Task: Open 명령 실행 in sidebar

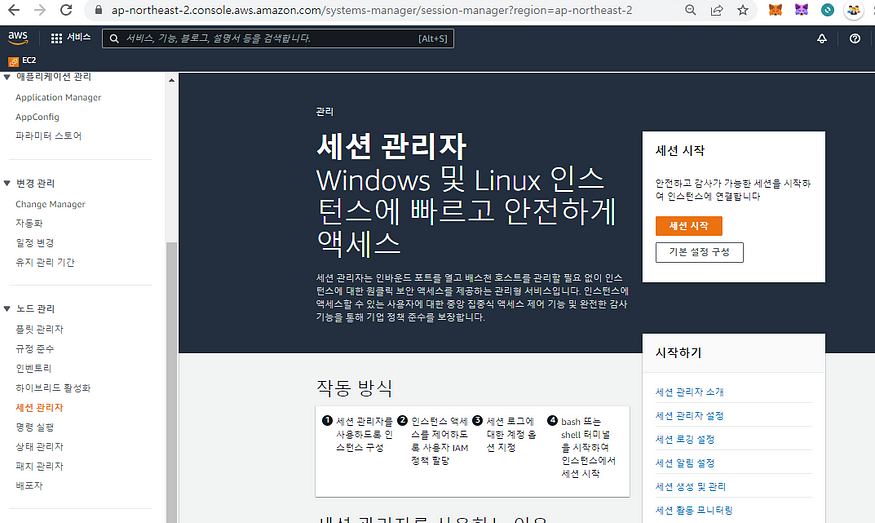Action: click(35, 427)
